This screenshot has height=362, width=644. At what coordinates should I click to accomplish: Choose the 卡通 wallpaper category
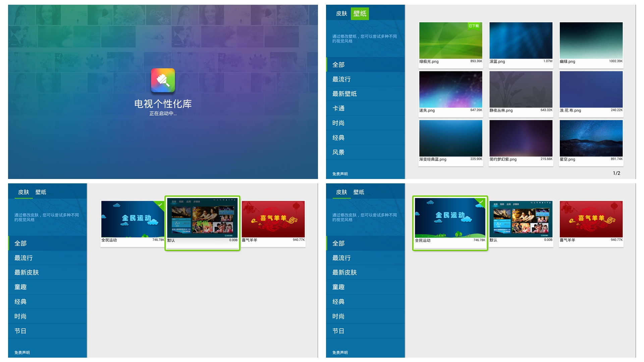click(x=338, y=108)
